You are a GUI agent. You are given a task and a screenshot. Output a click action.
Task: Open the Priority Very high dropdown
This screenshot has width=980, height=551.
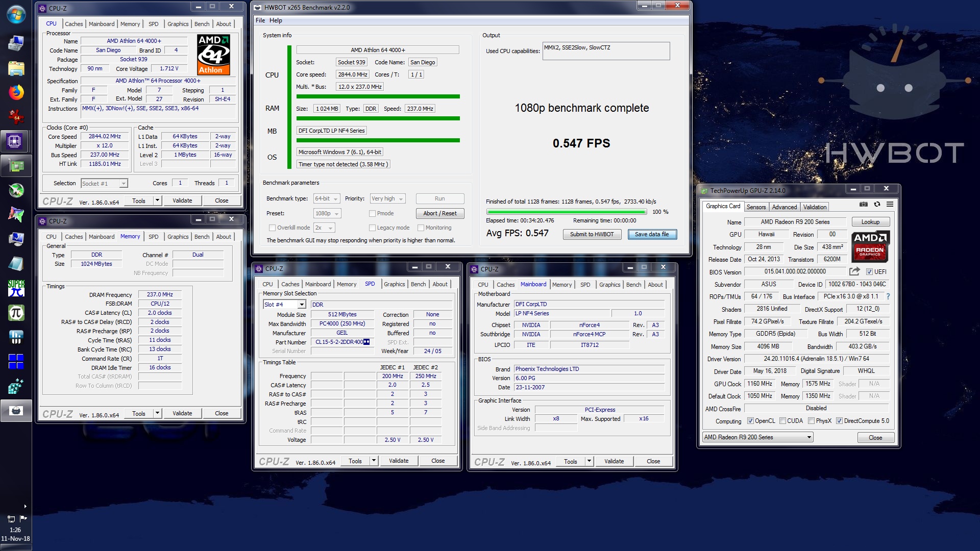tap(387, 199)
